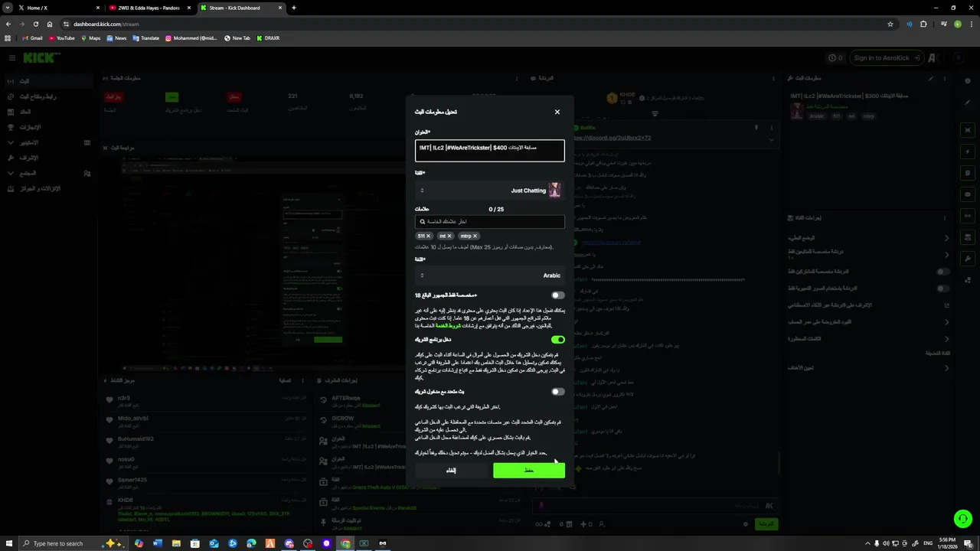The image size is (980, 551).
Task: Open the YouTube bookmark
Action: click(62, 37)
